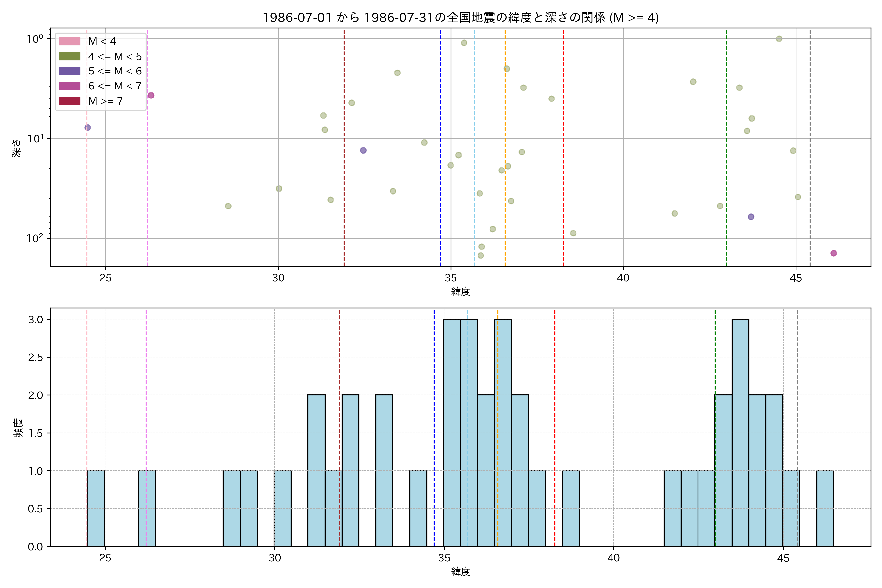Click the magenta point at the far right of the scatter plot
Screen dimensions: 882x588
click(833, 253)
